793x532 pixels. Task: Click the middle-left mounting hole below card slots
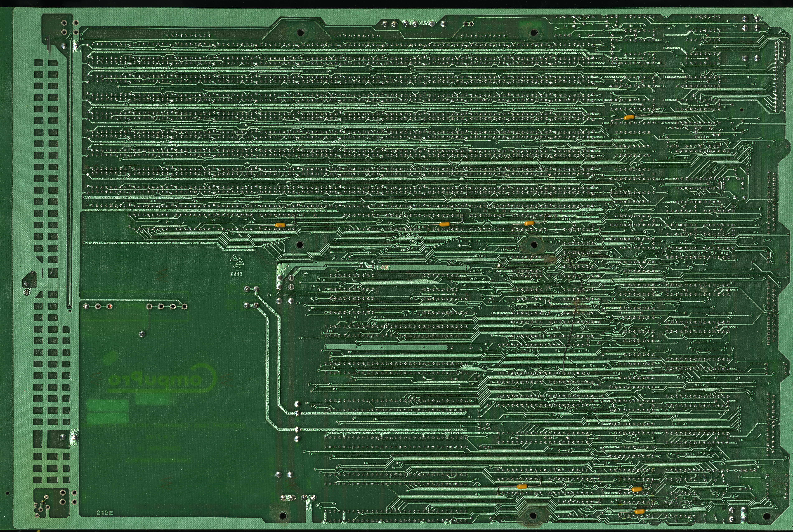300,245
